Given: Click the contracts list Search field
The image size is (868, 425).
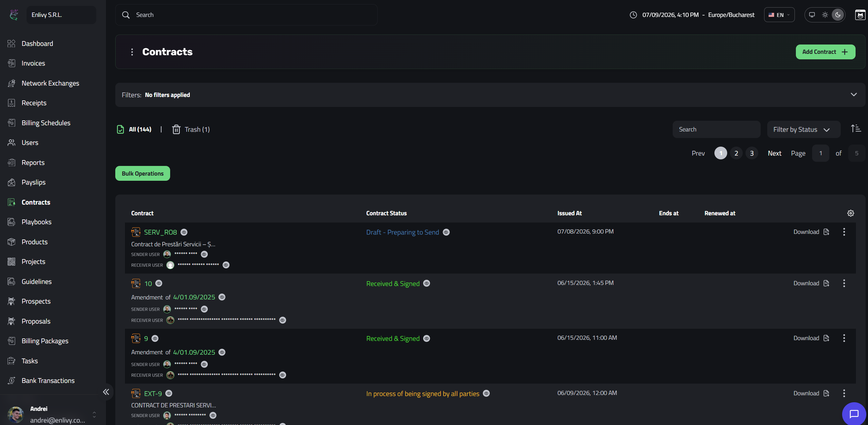Looking at the screenshot, I should coord(716,129).
